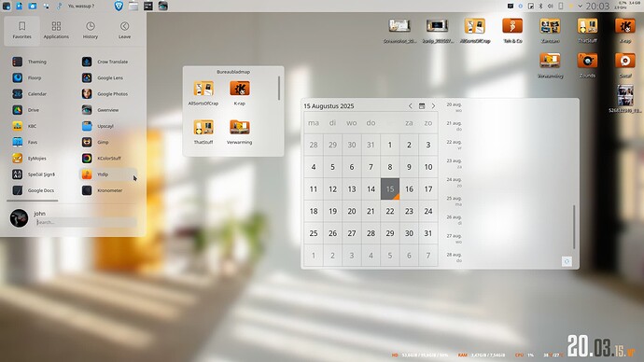
Task: Open ThatStuff folder in Bureaubladmap widget
Action: [203, 132]
